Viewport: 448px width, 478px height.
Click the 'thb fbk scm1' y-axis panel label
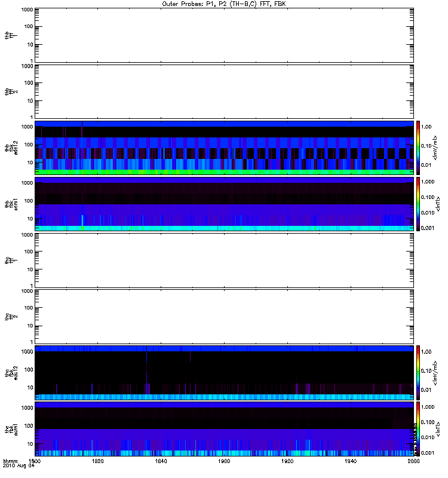click(11, 204)
